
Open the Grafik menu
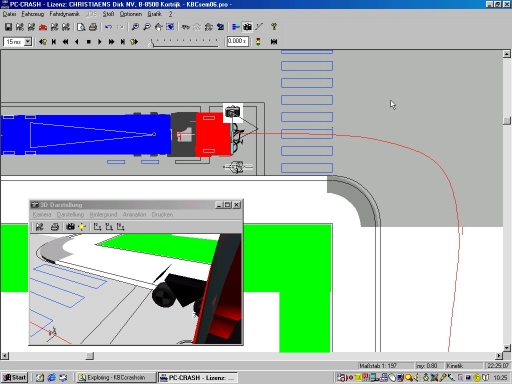pyautogui.click(x=154, y=14)
